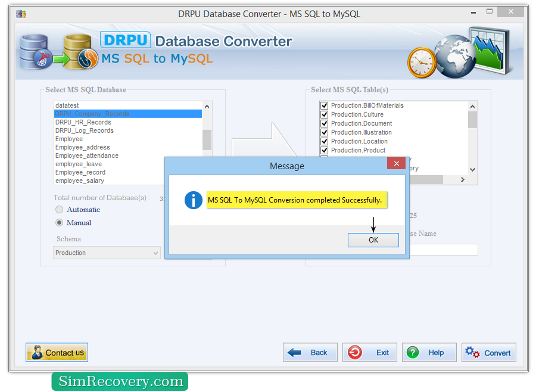Click the Convert button

(x=488, y=352)
